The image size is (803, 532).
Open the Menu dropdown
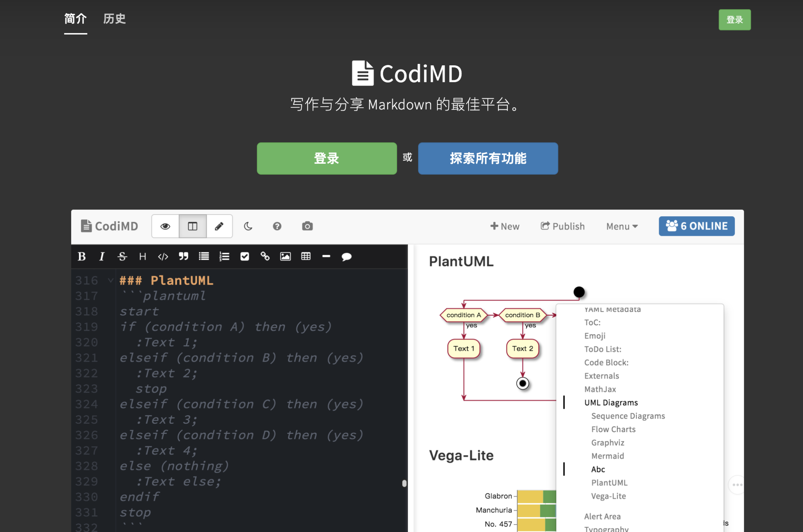[x=622, y=226]
